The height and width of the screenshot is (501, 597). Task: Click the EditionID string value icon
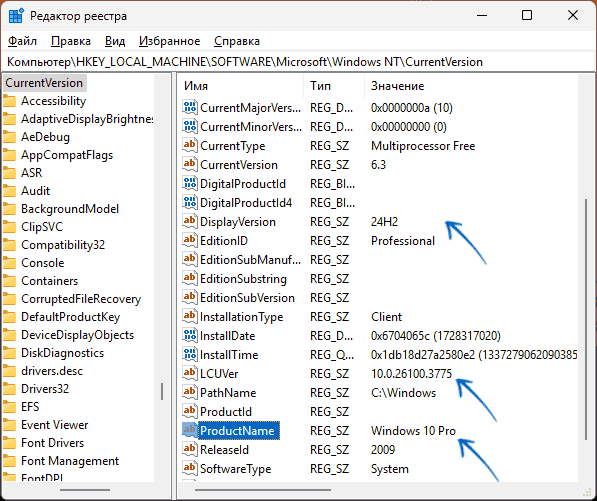point(190,241)
